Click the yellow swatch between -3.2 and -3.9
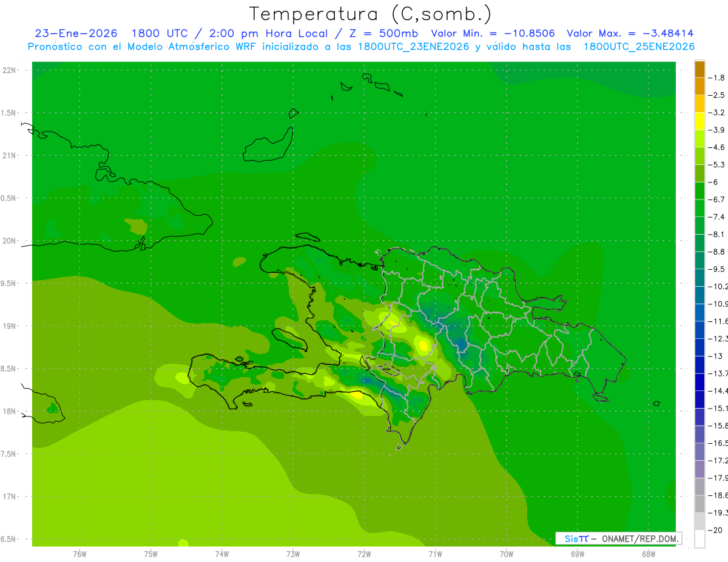Image resolution: width=728 pixels, height=562 pixels. pos(699,121)
